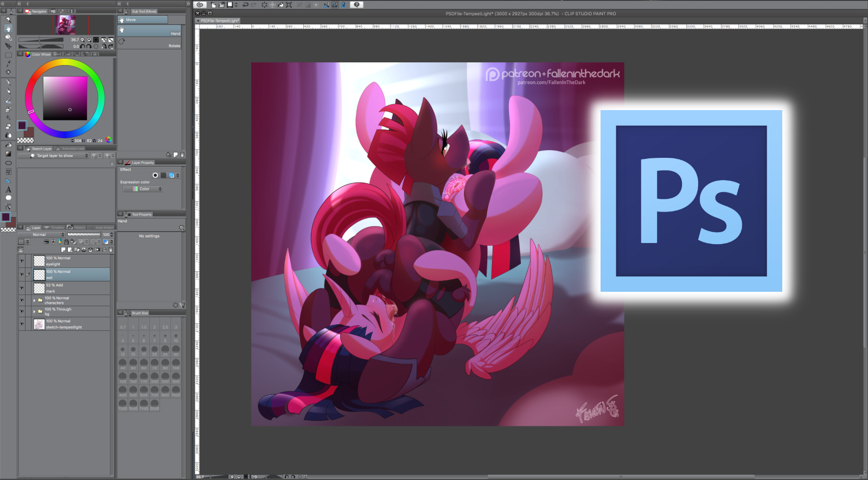Select the Eraser tool
This screenshot has height=480, width=868.
8,126
